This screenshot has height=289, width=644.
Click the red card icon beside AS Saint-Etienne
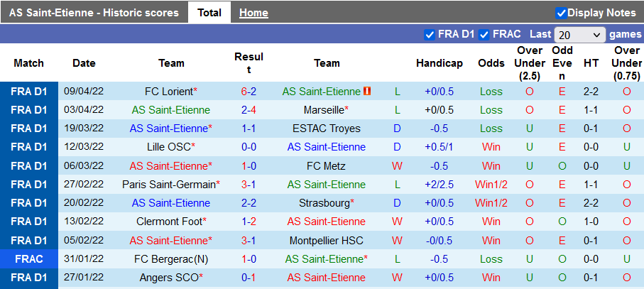click(367, 92)
